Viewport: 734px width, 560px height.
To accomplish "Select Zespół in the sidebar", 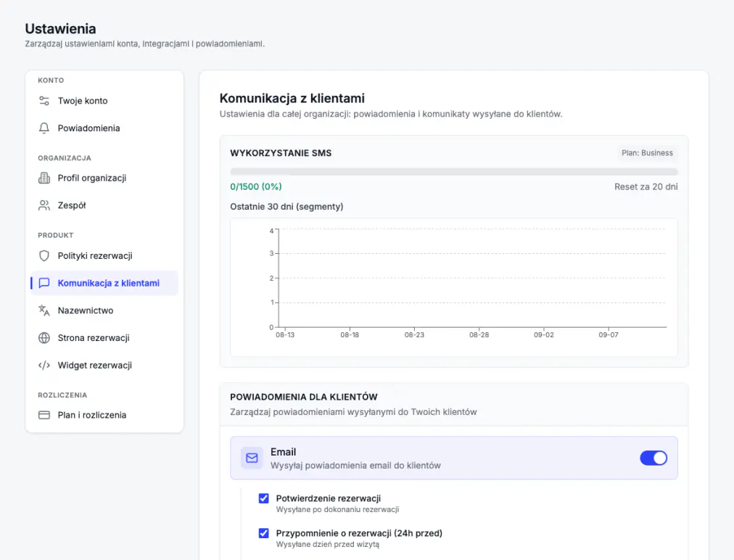I will click(104, 205).
